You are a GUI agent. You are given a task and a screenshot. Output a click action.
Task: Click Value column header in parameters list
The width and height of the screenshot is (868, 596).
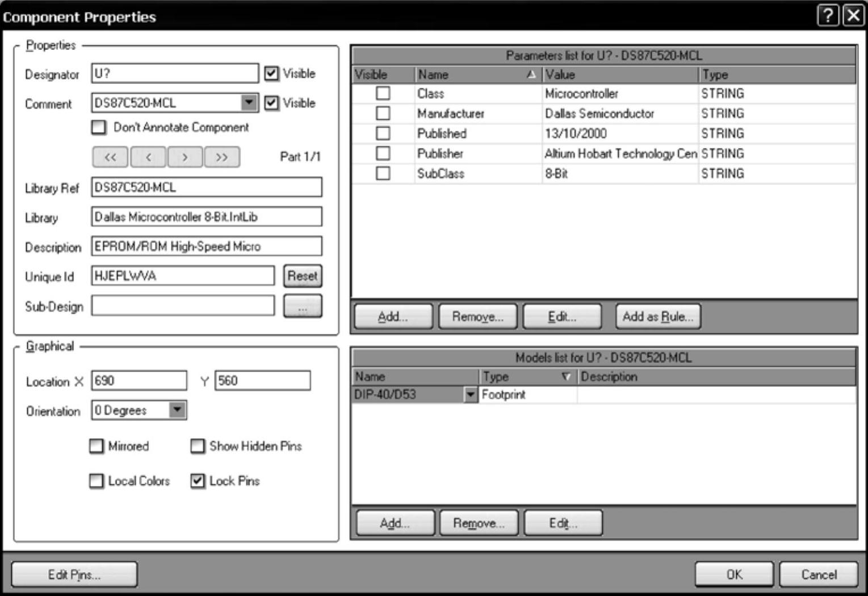[620, 74]
